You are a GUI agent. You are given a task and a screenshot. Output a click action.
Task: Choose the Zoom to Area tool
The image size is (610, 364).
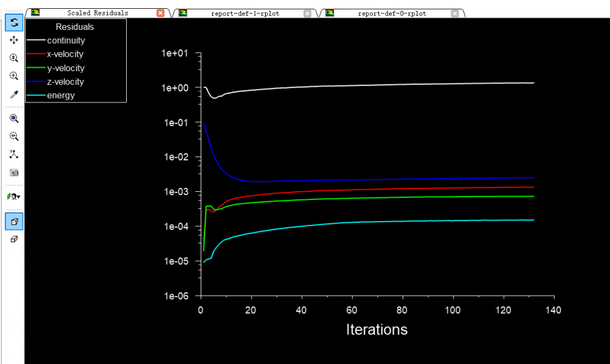(14, 76)
